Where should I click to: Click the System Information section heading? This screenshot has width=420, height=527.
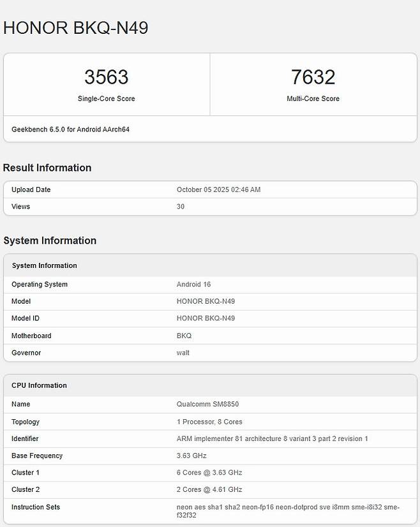(x=50, y=241)
